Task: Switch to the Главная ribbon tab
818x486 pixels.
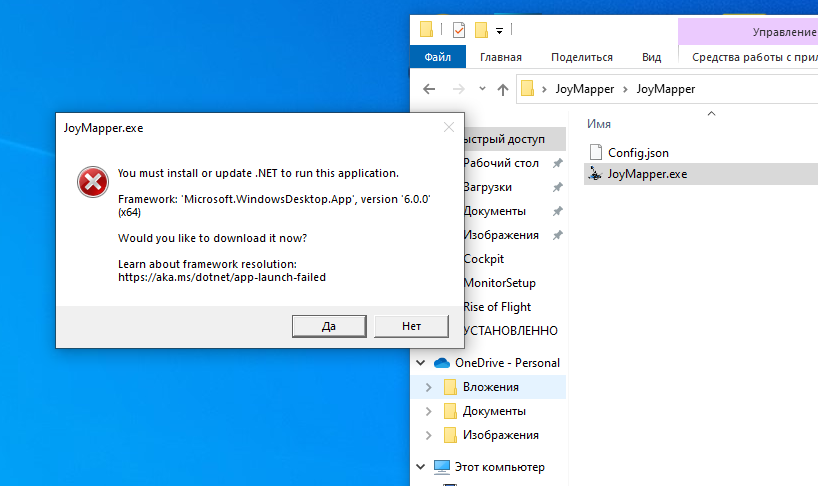Action: (x=501, y=57)
